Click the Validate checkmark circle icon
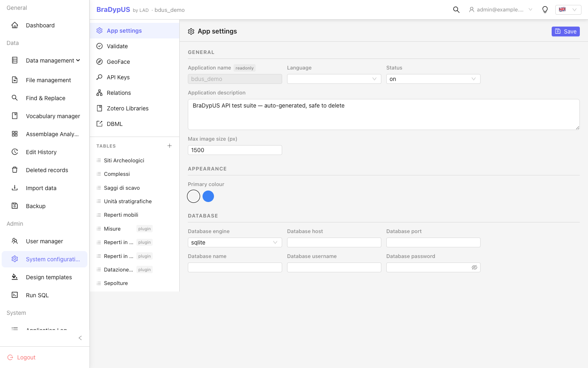Viewport: 588px width, 368px height. point(99,46)
